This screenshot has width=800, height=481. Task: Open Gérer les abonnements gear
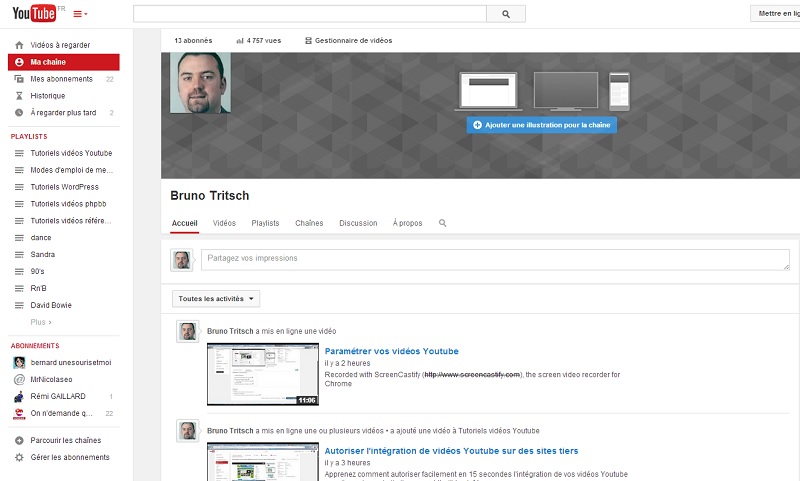pyautogui.click(x=19, y=457)
